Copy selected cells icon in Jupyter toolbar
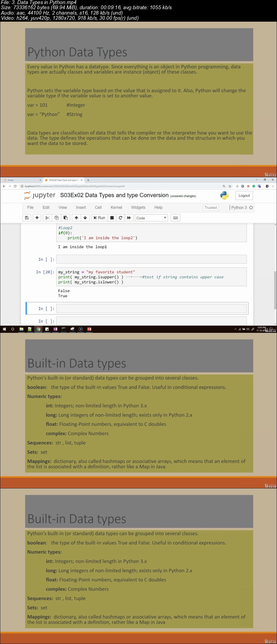The width and height of the screenshot is (277, 644). tap(57, 218)
